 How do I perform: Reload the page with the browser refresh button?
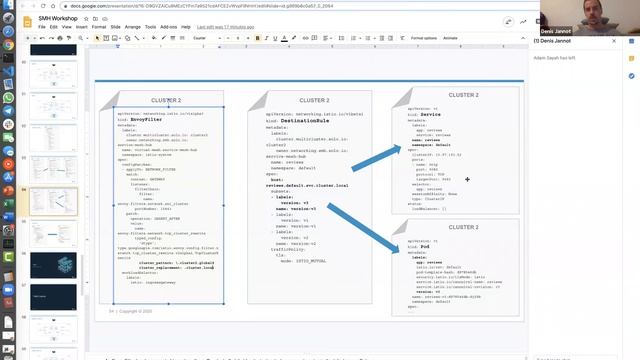[43, 6]
